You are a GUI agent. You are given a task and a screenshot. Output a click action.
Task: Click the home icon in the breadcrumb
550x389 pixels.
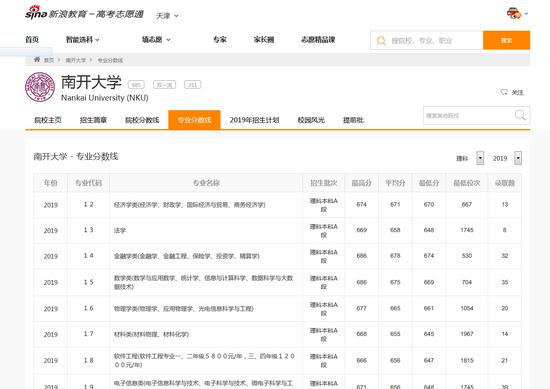coord(37,59)
